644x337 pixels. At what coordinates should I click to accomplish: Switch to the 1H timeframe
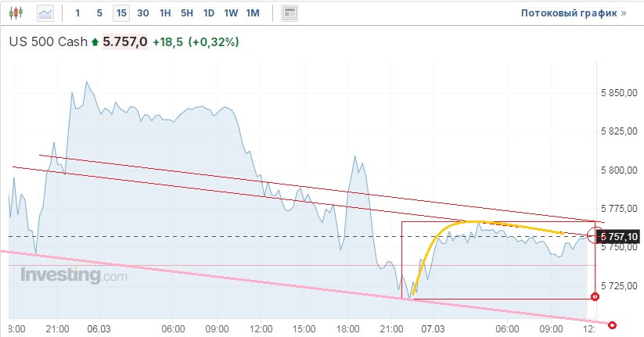164,13
